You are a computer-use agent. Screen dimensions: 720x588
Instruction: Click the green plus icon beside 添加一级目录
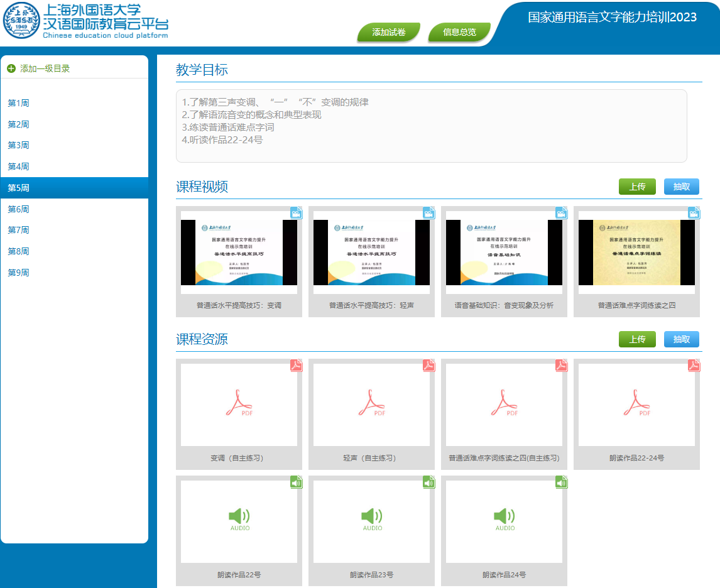pyautogui.click(x=11, y=68)
